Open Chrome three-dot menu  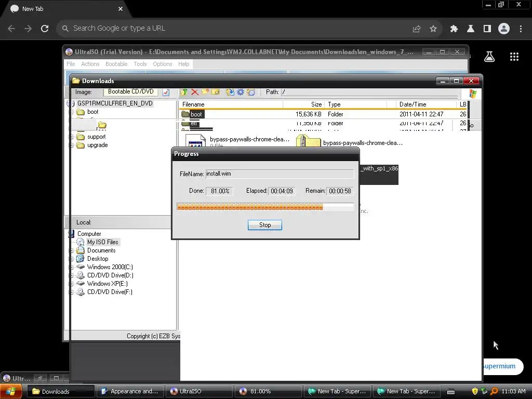521,29
